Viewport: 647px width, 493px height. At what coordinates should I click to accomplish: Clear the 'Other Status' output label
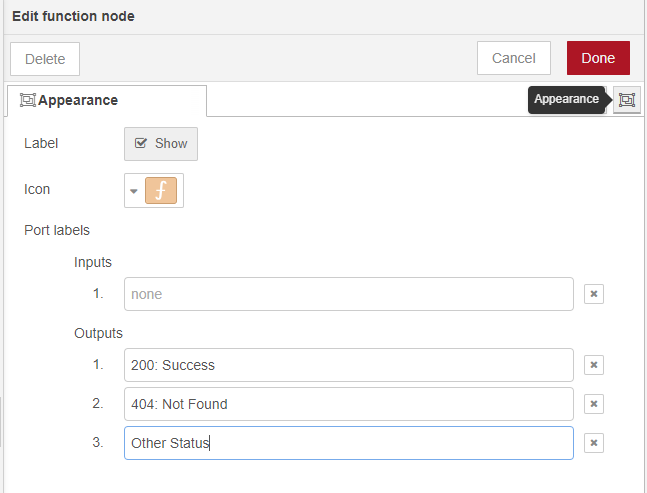tap(593, 443)
